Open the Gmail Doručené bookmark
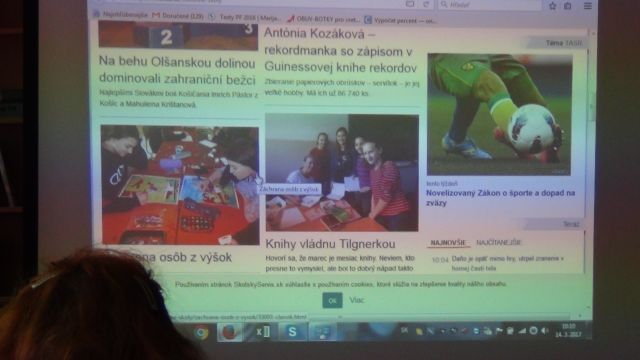Image resolution: width=640 pixels, height=360 pixels. click(x=178, y=16)
